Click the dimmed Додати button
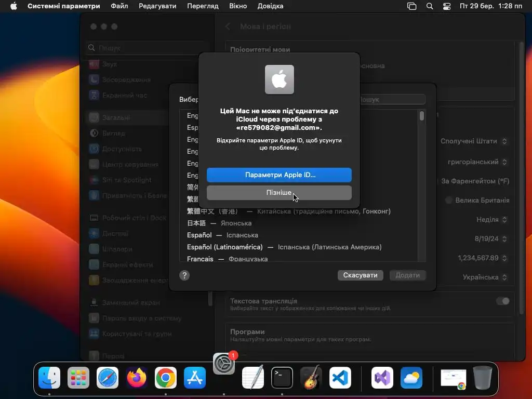The width and height of the screenshot is (532, 399). (x=407, y=275)
